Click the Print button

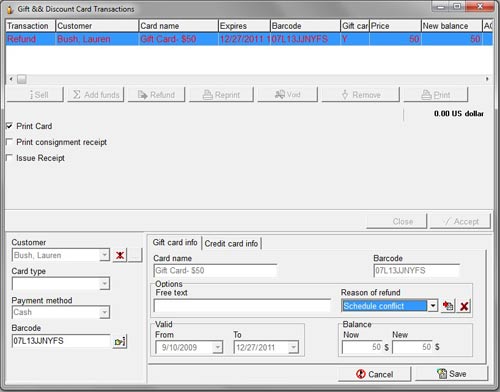click(436, 95)
